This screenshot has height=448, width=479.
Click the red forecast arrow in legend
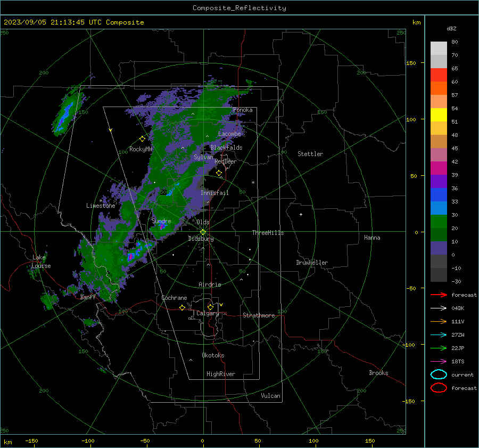click(439, 295)
